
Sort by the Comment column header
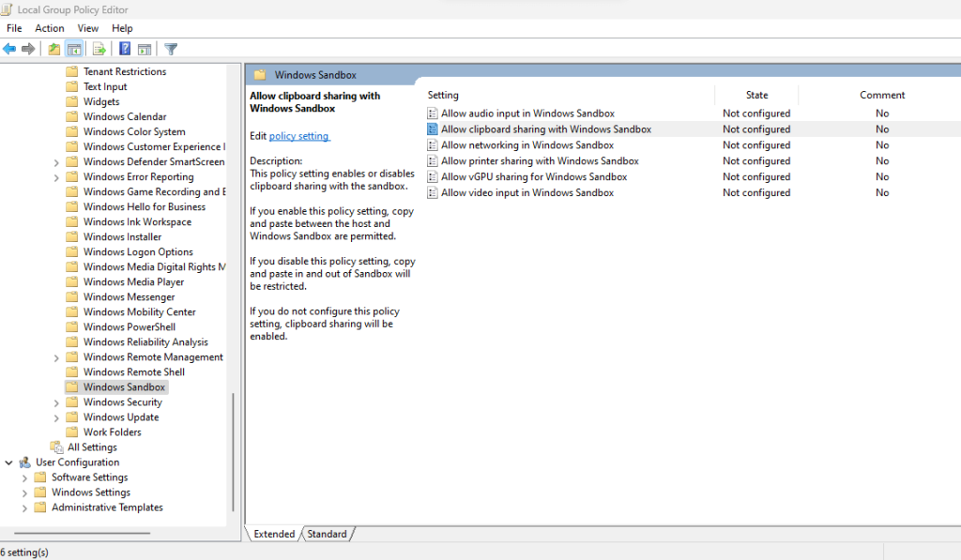pos(881,95)
